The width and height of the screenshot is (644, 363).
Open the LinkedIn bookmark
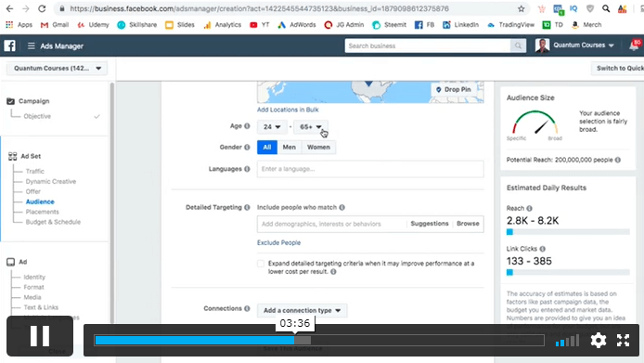pos(461,25)
